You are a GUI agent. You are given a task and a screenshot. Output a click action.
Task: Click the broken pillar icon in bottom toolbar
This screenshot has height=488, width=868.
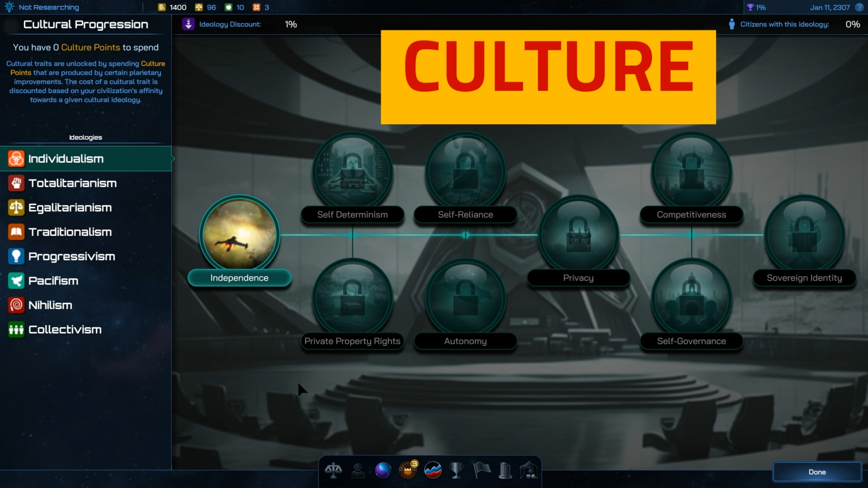(x=505, y=470)
